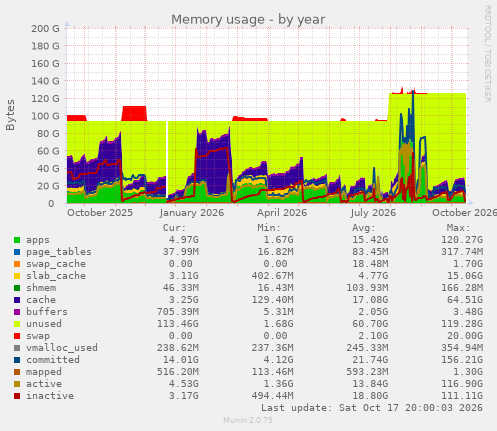Select the 'committed' legend label

coord(53,360)
